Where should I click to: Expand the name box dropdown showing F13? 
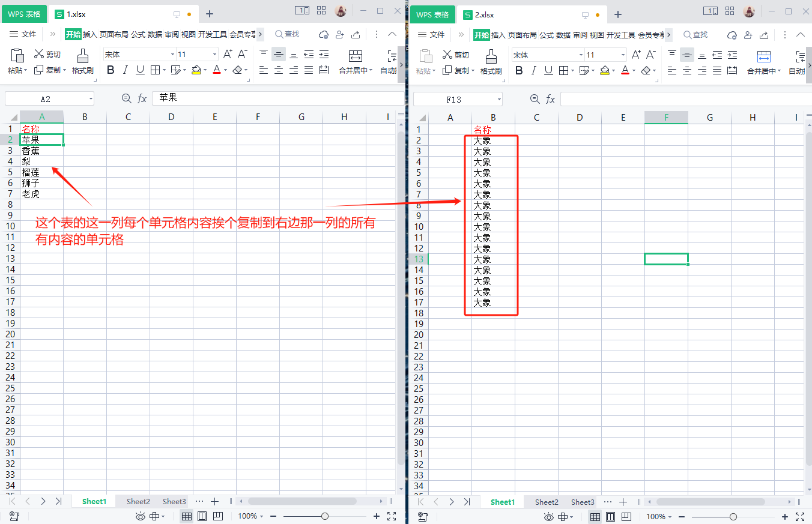[x=499, y=100]
